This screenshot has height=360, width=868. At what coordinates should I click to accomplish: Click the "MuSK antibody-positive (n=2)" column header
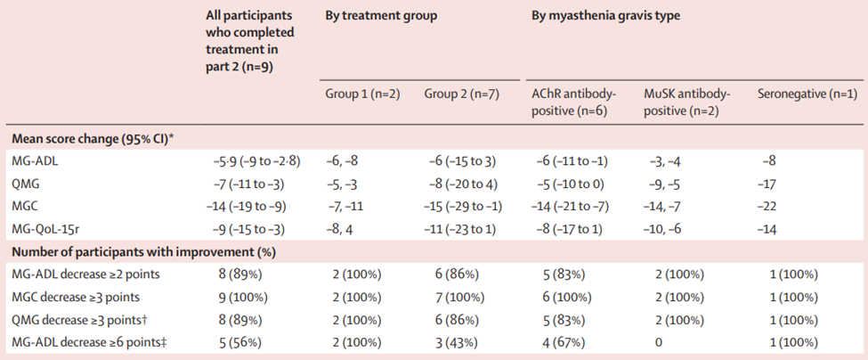tap(685, 102)
